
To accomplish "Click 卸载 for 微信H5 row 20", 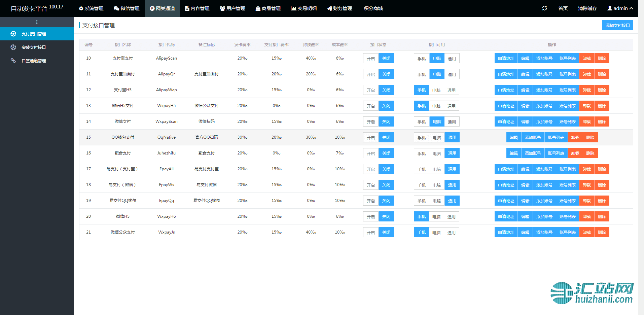I will tap(587, 217).
